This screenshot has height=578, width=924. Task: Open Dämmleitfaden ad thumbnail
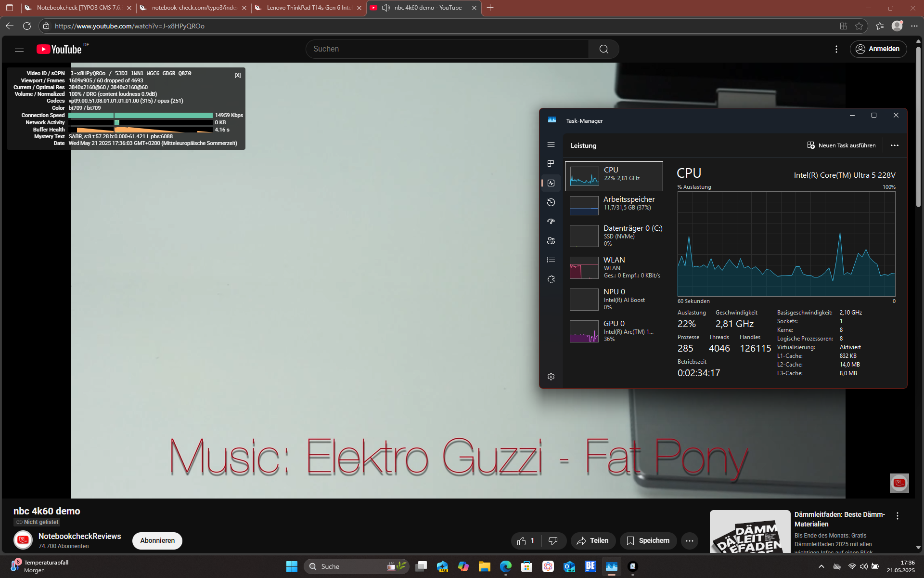tap(750, 532)
